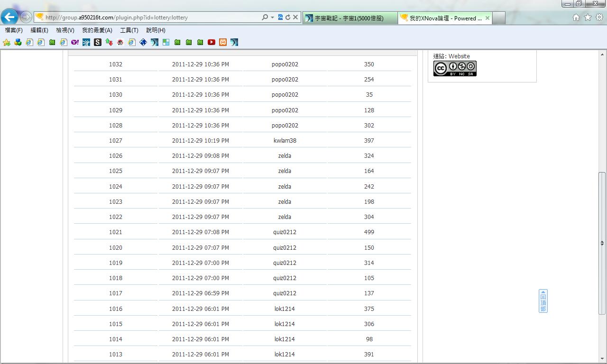Screen dimensions: 607x364
Task: Switch to the 宇宙戰記 - 宇宙1(5000倍服) tab
Action: [349, 18]
